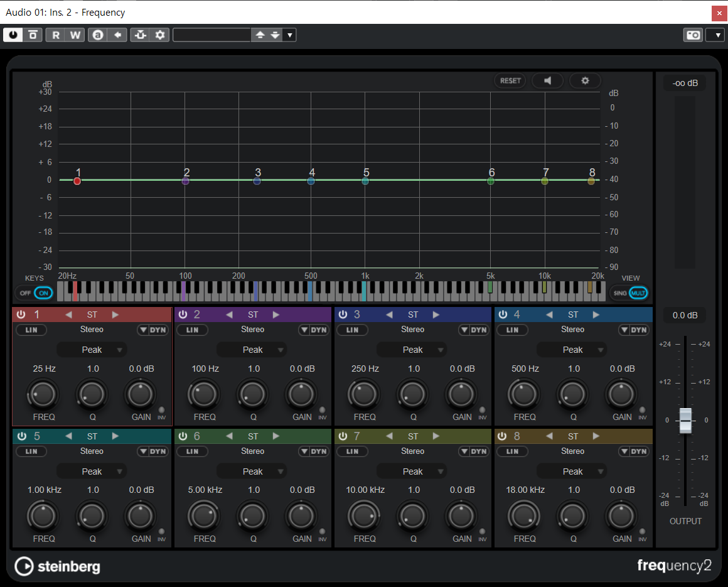Click the A/B settings switch icon

click(x=97, y=35)
